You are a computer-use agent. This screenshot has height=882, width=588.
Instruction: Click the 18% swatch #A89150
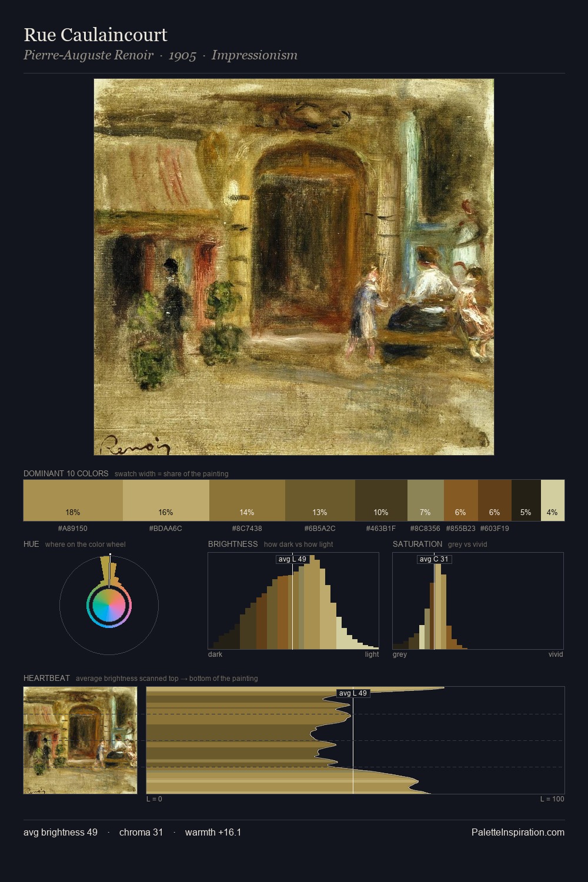(73, 500)
